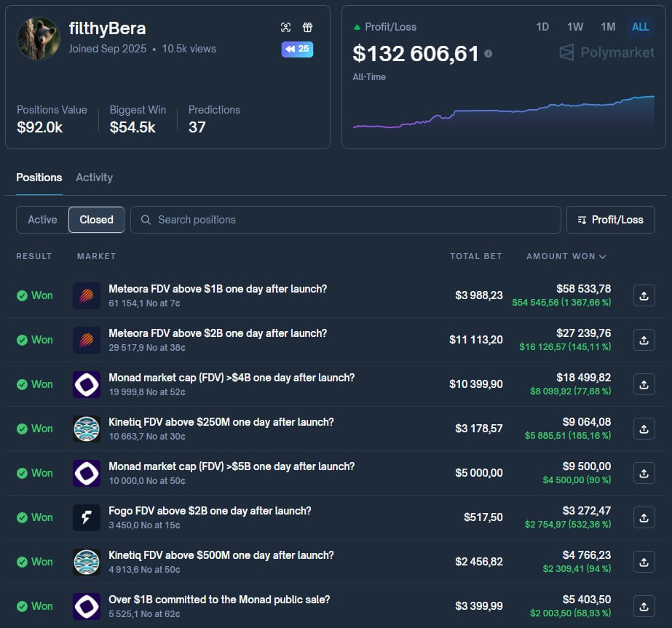The image size is (672, 628).
Task: Click the $2 309,41 (94 %) profit
Action: click(577, 568)
